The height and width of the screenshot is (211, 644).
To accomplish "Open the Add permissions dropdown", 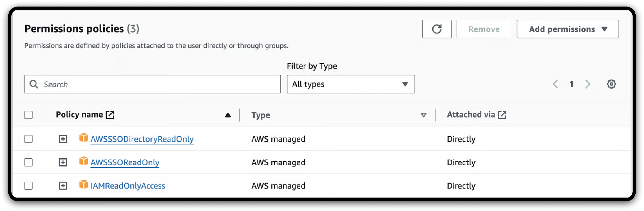I will [x=568, y=29].
